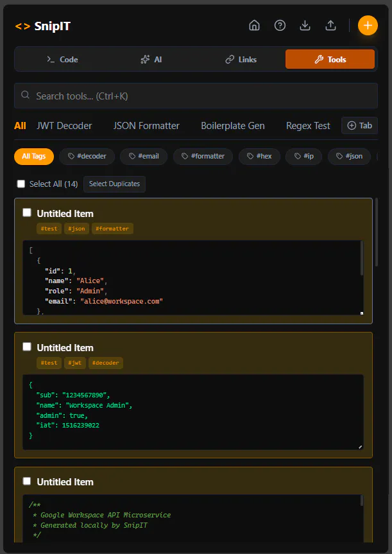The height and width of the screenshot is (554, 392).
Task: Open the Home icon in header
Action: [x=254, y=26]
